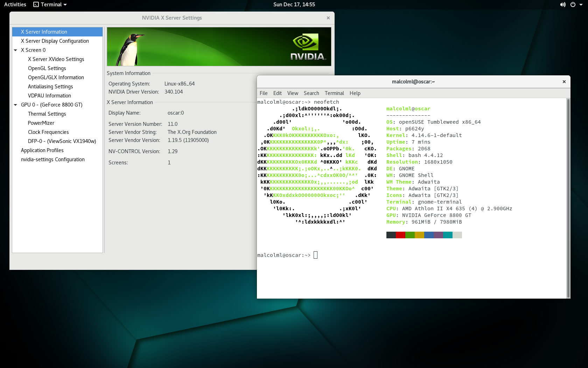The width and height of the screenshot is (588, 368).
Task: Open the volume icon in the top bar
Action: [x=563, y=5]
